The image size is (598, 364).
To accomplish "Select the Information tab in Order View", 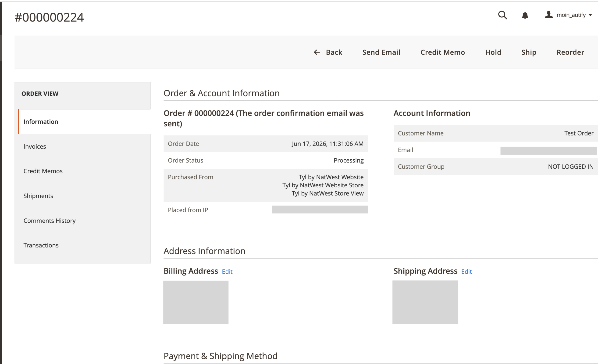I will (x=84, y=121).
